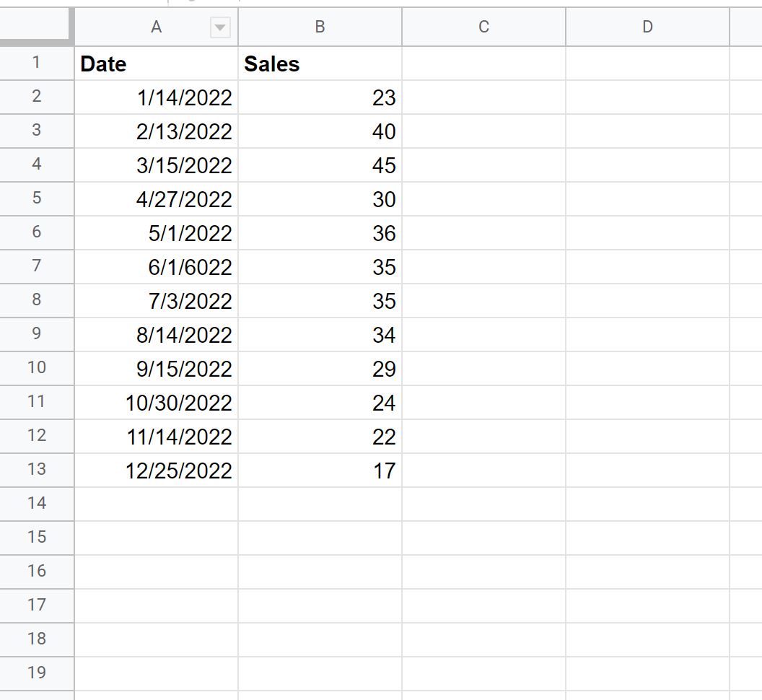Image resolution: width=762 pixels, height=700 pixels.
Task: Click empty cell C2
Action: [x=483, y=97]
